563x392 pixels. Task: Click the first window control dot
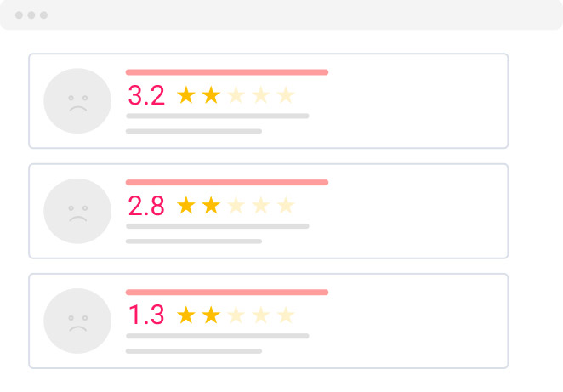click(x=19, y=15)
